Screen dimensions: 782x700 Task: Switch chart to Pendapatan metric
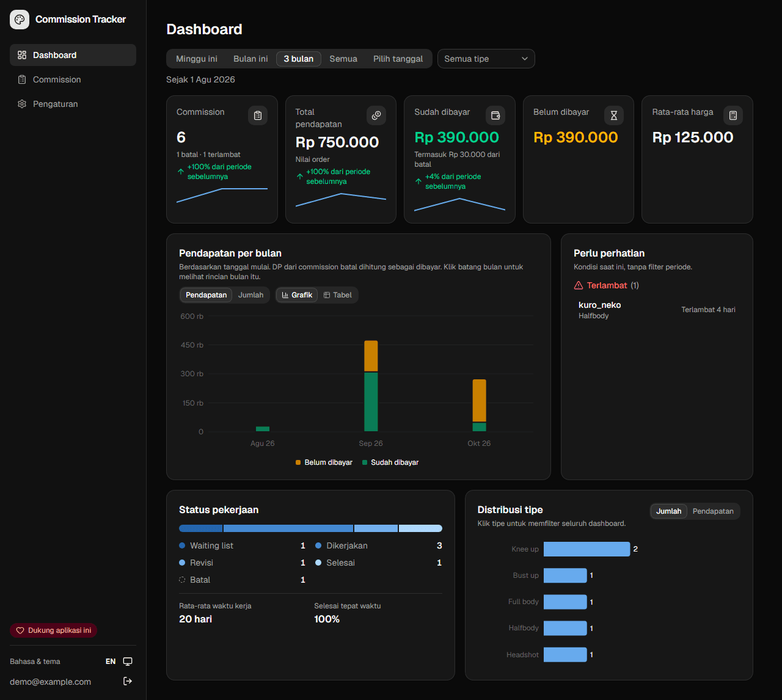206,295
